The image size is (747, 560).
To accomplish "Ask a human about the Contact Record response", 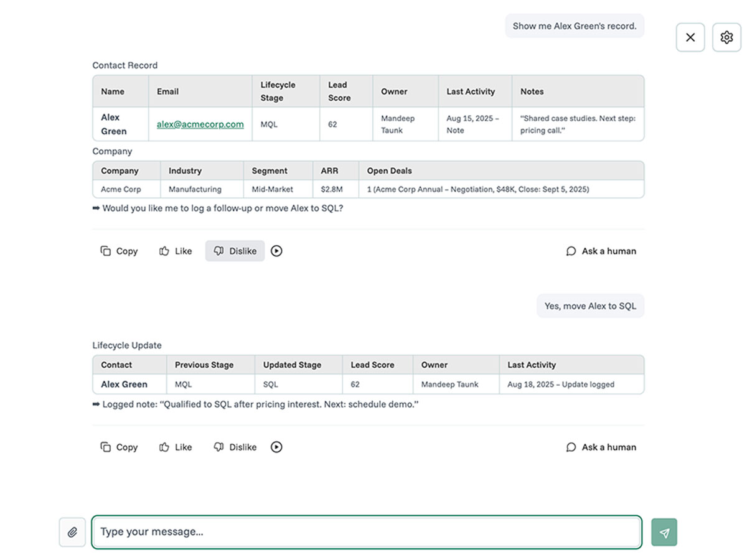I will pyautogui.click(x=601, y=251).
